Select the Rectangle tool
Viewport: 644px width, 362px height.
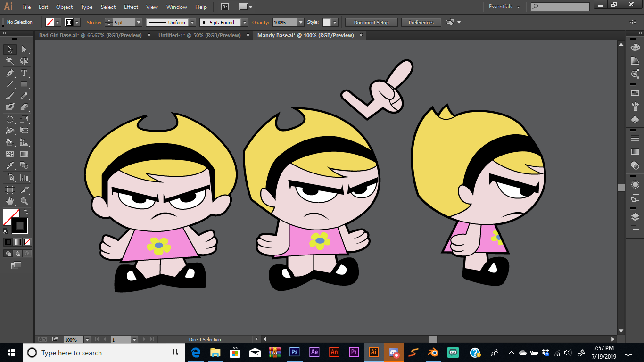[24, 85]
